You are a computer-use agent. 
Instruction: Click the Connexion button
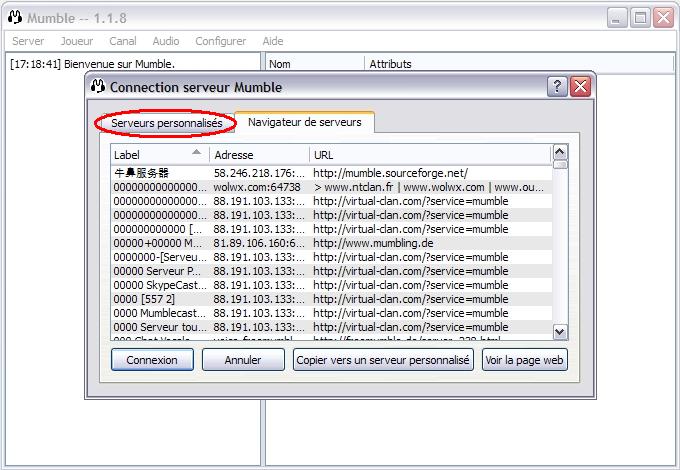pyautogui.click(x=152, y=360)
